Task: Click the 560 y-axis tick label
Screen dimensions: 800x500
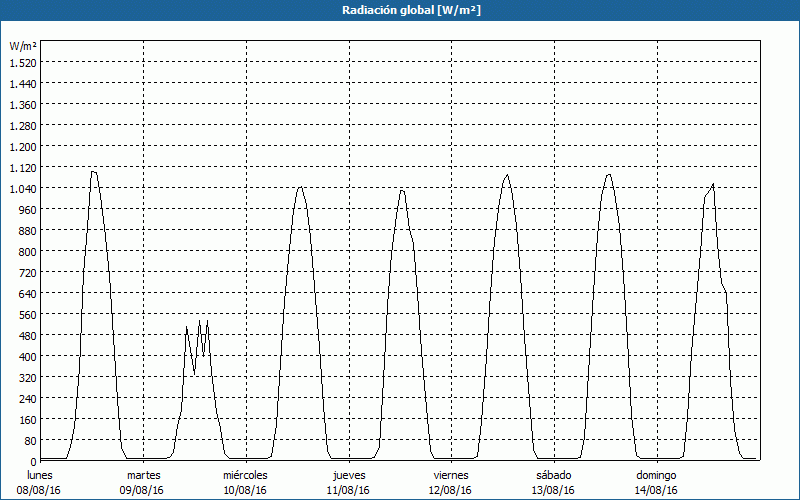Action: (x=26, y=315)
